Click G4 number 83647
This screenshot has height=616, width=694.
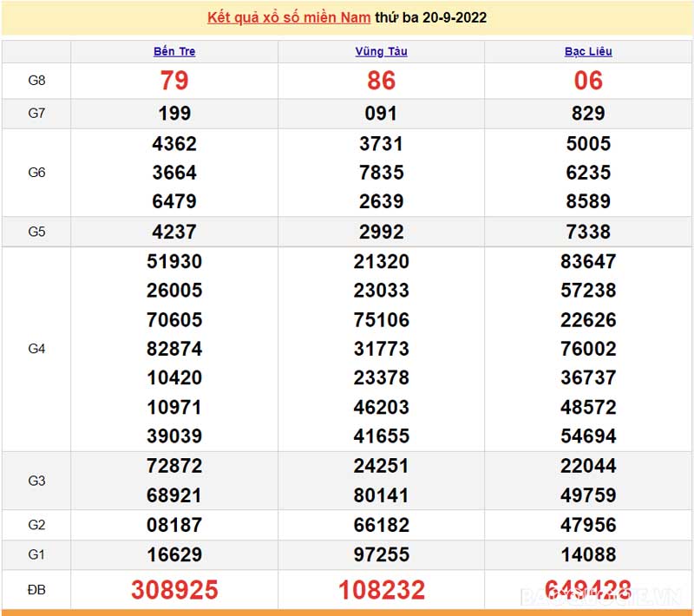(x=588, y=261)
